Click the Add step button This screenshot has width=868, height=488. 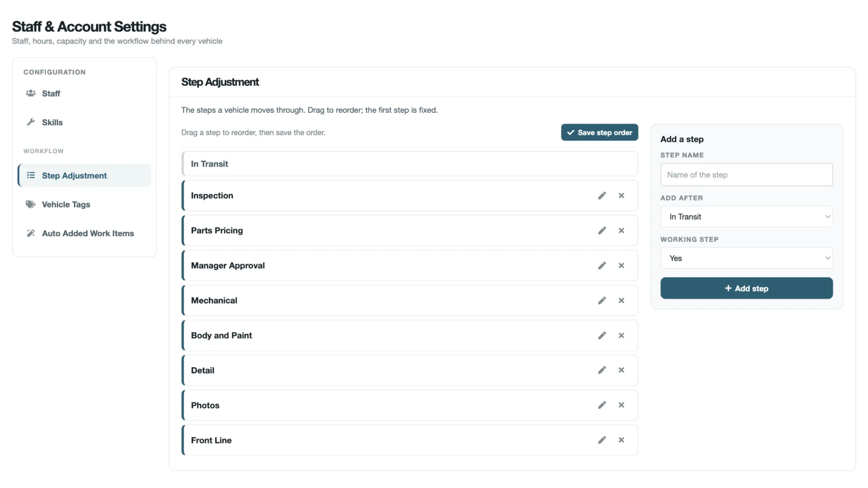[746, 288]
